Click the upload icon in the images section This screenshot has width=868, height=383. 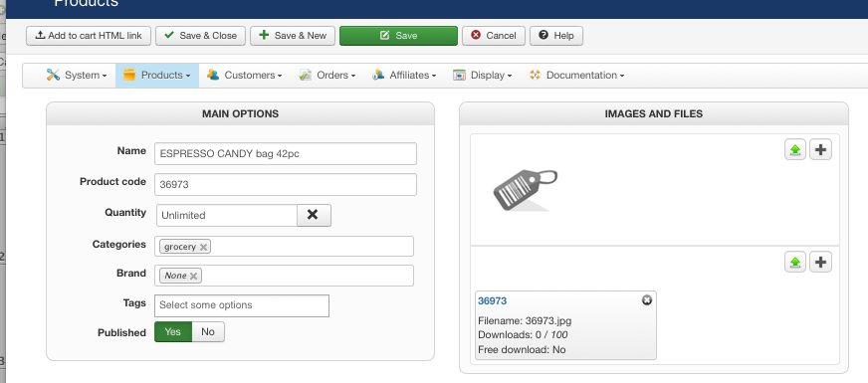click(x=795, y=149)
